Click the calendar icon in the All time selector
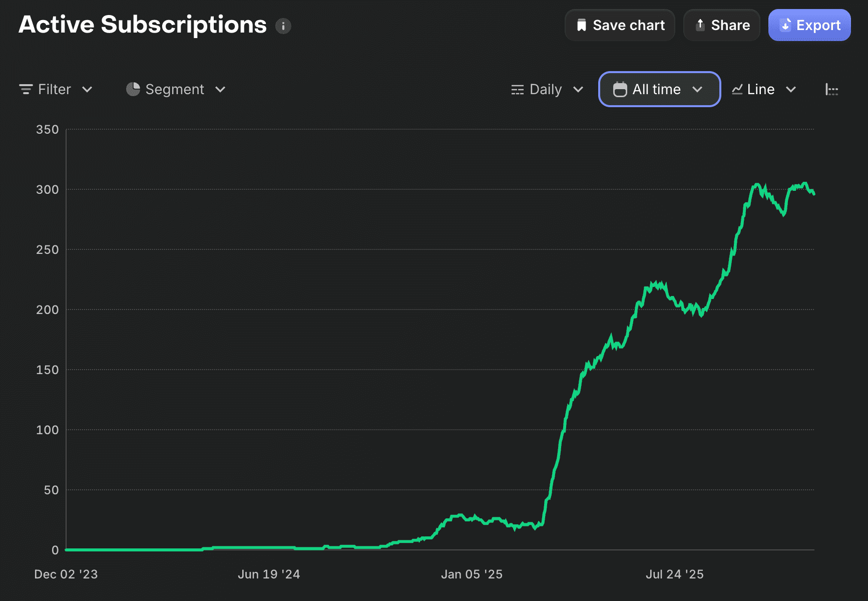Viewport: 868px width, 601px height. [x=621, y=89]
